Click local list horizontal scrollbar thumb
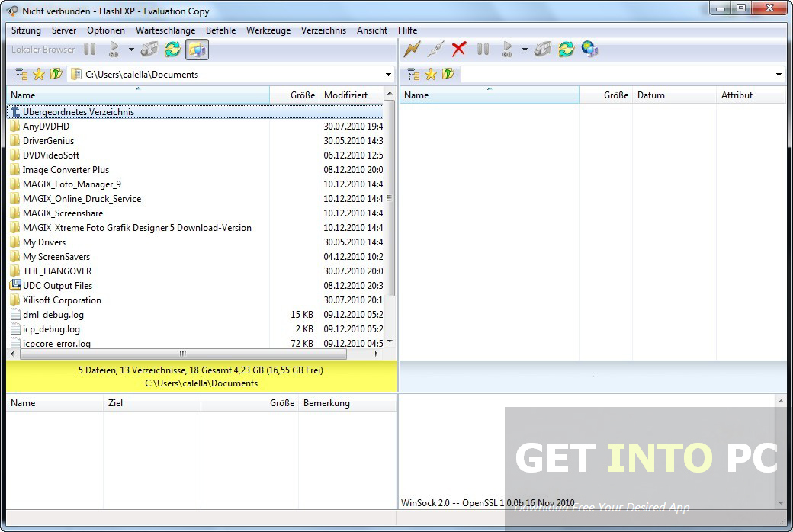Screen dimensions: 793x532 [182, 354]
